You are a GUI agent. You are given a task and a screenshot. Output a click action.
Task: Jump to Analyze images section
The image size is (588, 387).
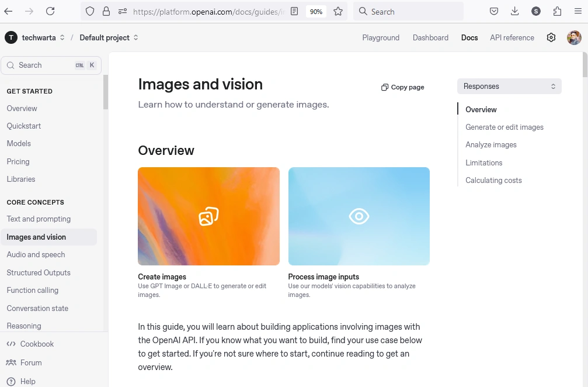click(491, 145)
